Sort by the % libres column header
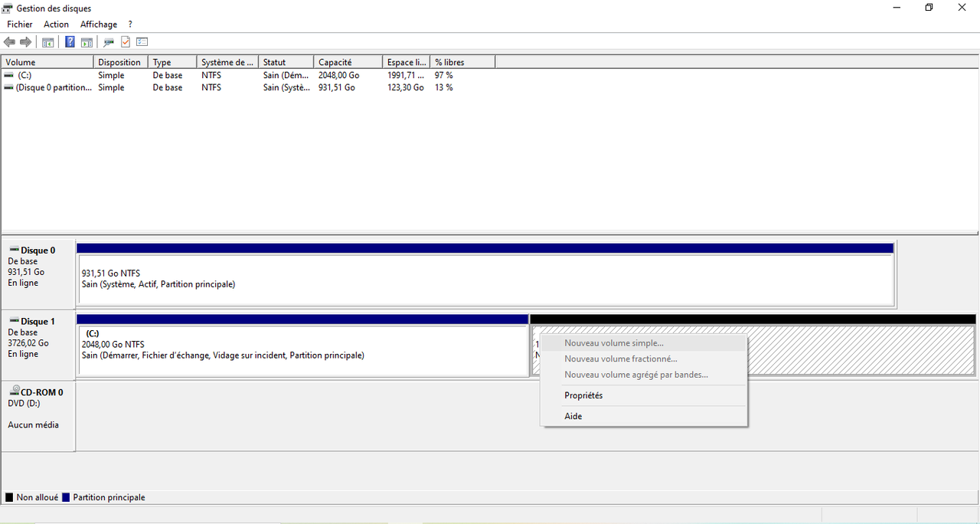 [463, 62]
